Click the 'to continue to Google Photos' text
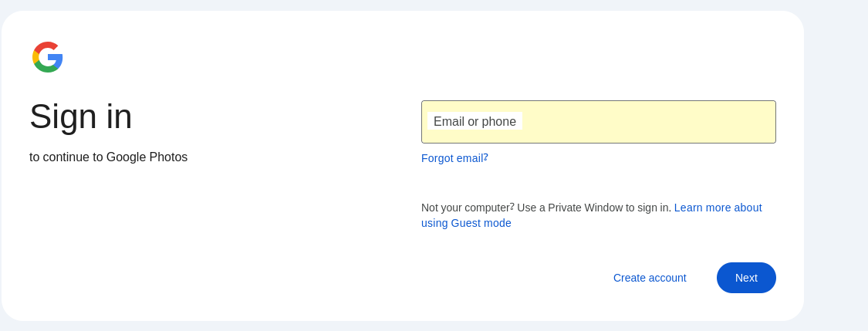This screenshot has width=868, height=331. click(108, 157)
